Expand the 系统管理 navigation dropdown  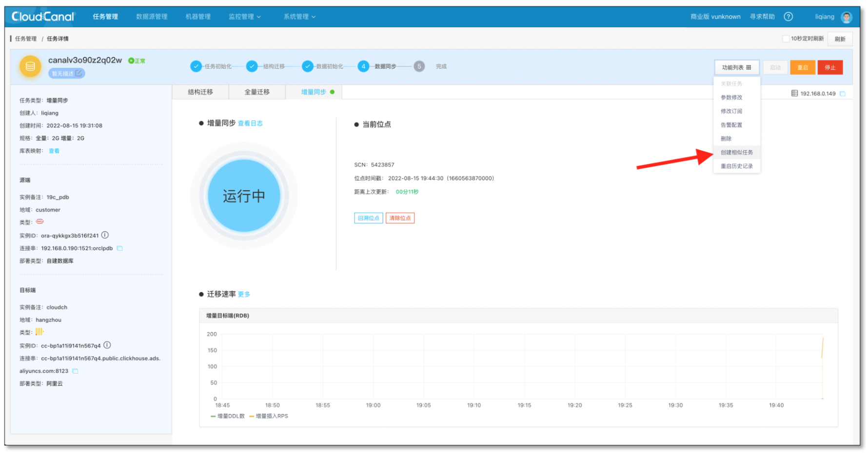click(x=299, y=16)
